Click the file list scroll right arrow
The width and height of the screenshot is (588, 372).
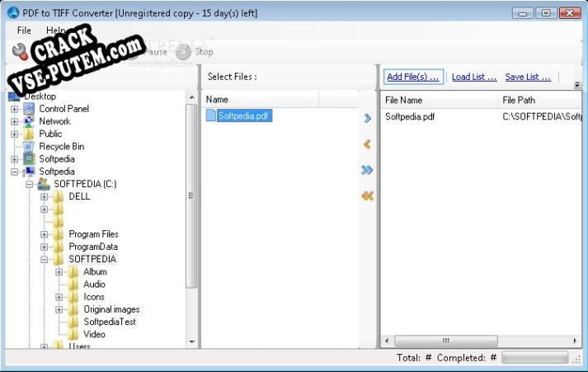click(576, 341)
